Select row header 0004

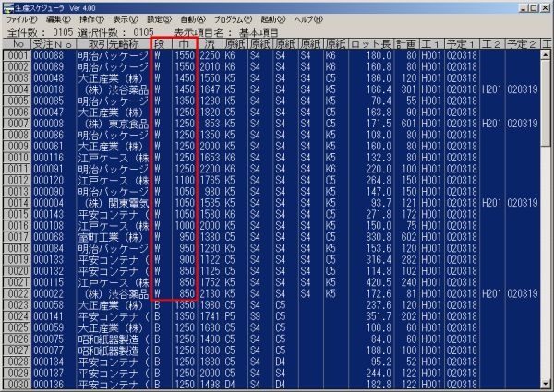18,89
